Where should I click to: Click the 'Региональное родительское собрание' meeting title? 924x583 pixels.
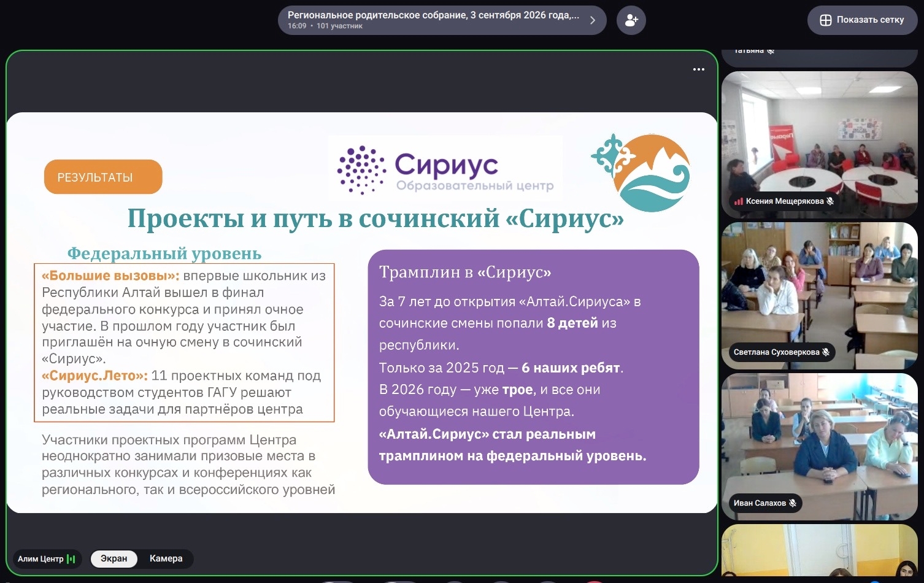(433, 15)
